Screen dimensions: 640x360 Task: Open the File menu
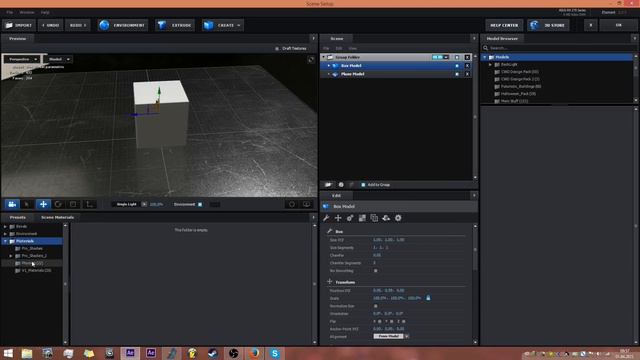(9, 12)
